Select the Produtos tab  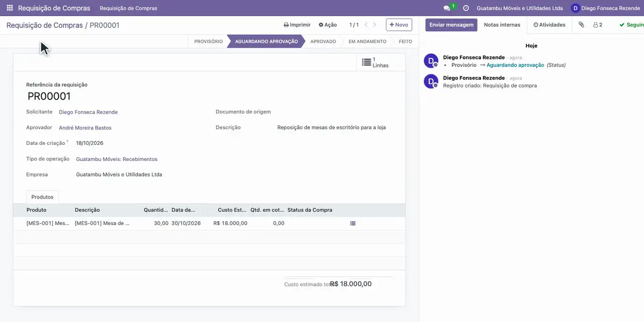42,197
